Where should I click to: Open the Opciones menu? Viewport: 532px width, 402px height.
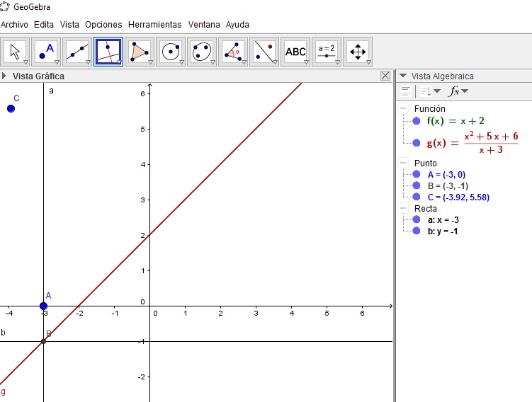pyautogui.click(x=103, y=25)
